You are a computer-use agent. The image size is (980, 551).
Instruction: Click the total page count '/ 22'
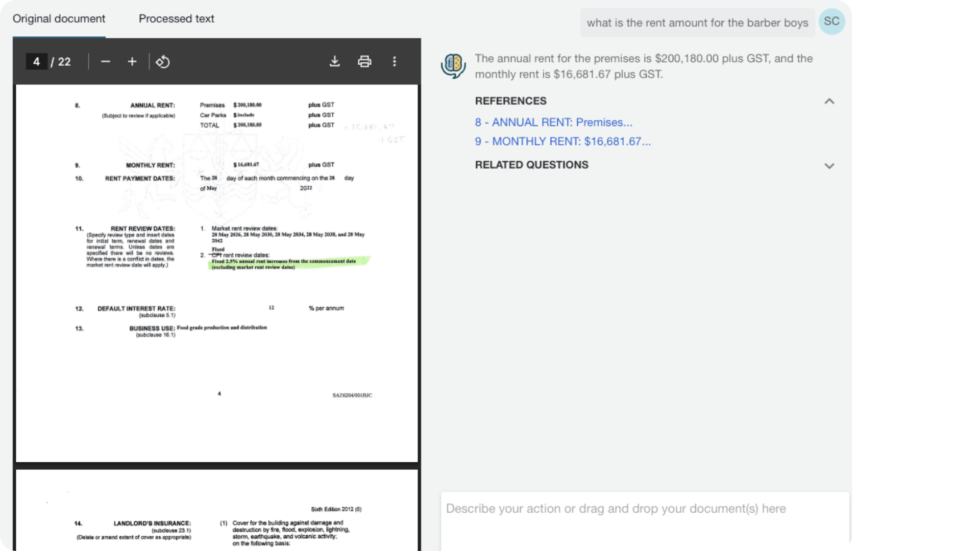click(61, 62)
